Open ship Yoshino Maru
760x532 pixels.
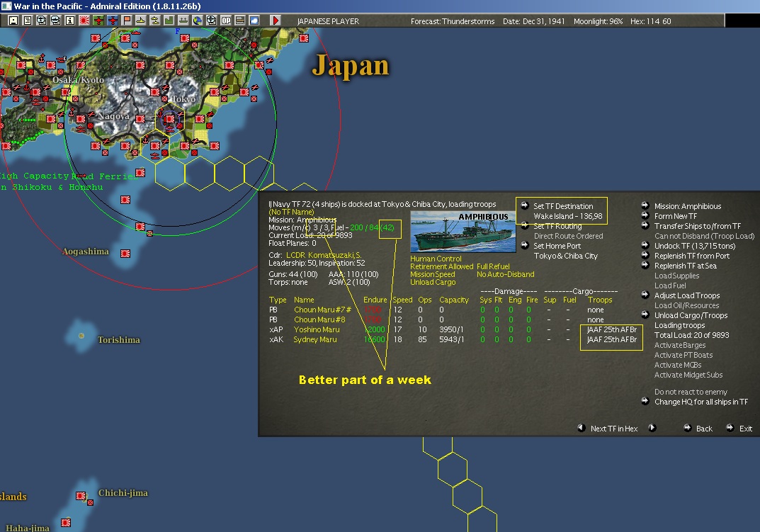pyautogui.click(x=317, y=329)
